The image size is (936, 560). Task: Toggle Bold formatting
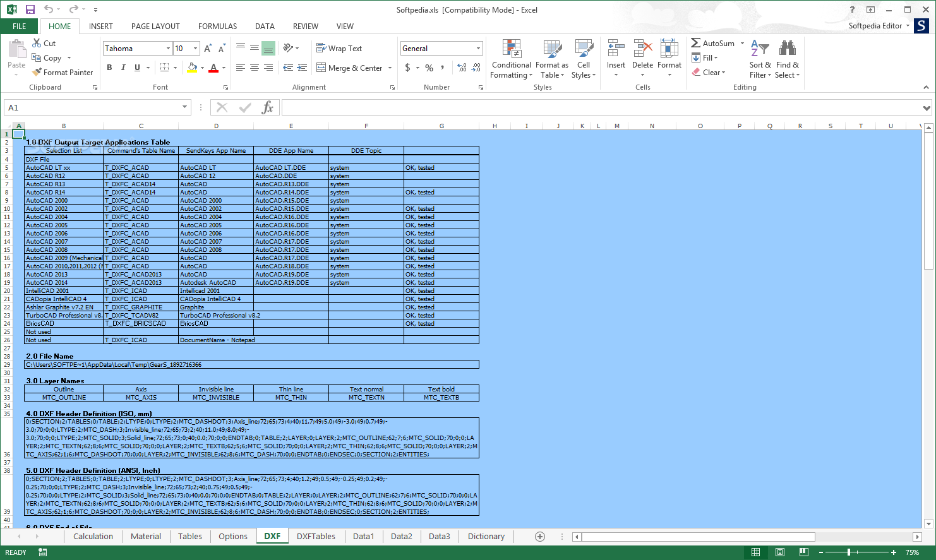109,68
